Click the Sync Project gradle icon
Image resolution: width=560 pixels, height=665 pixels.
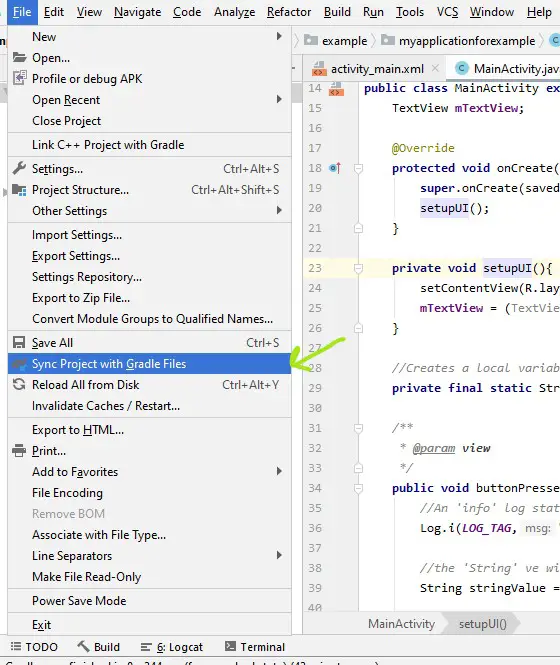pyautogui.click(x=20, y=363)
